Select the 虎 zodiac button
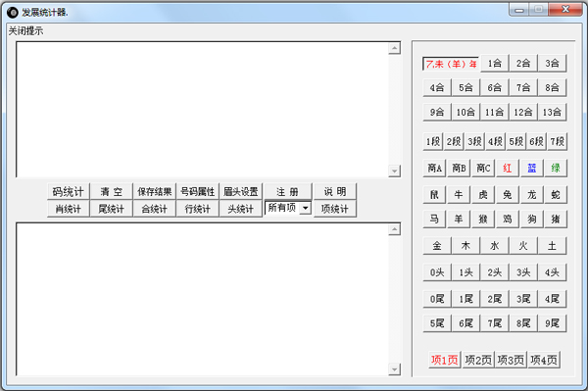 [x=483, y=195]
